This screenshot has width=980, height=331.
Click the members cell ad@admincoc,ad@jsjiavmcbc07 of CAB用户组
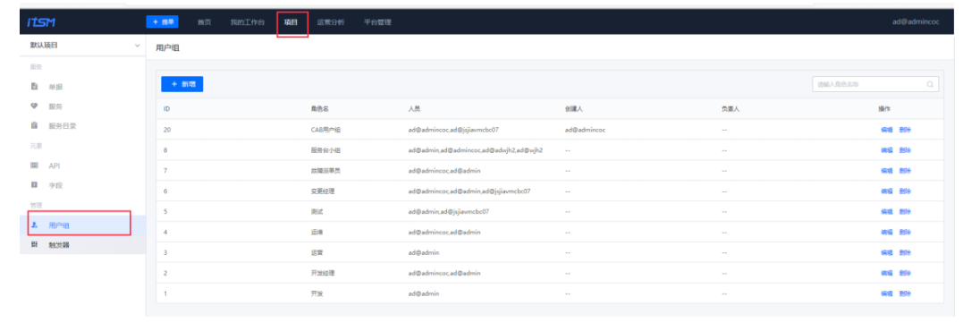[453, 130]
